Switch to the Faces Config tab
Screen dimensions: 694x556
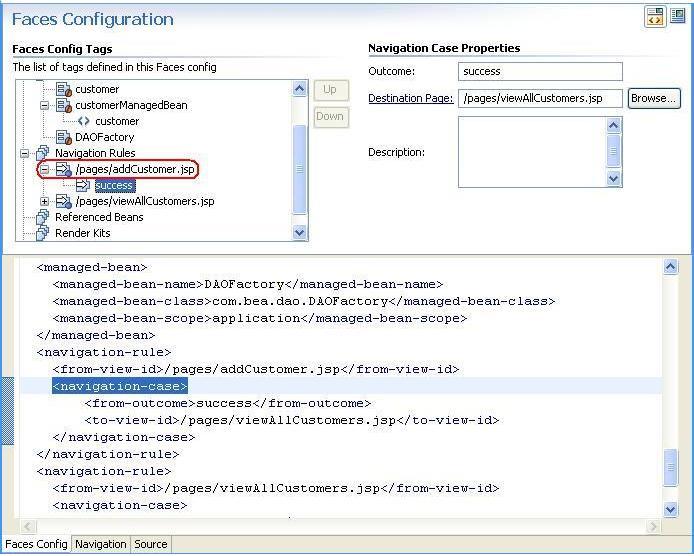(36, 544)
